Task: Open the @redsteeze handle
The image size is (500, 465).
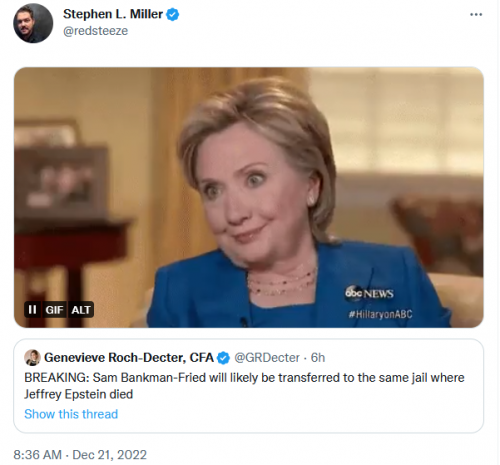Action: click(x=95, y=31)
